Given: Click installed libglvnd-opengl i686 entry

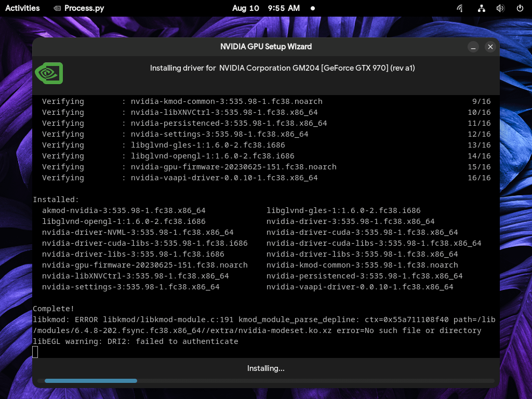Looking at the screenshot, I should tap(124, 221).
